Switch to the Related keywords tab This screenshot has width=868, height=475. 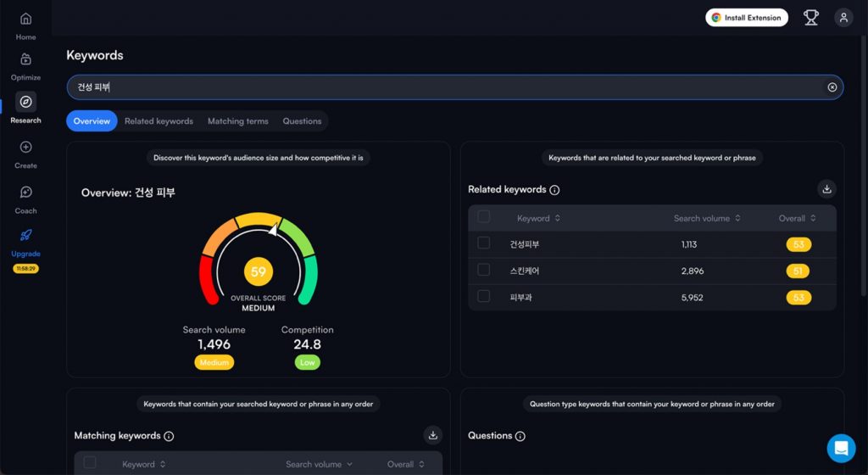pyautogui.click(x=159, y=121)
